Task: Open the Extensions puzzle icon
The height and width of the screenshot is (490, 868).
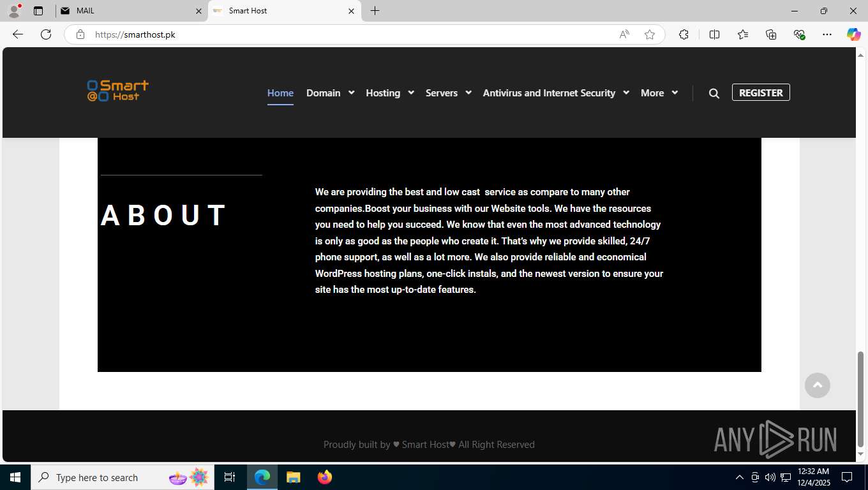Action: 684,34
